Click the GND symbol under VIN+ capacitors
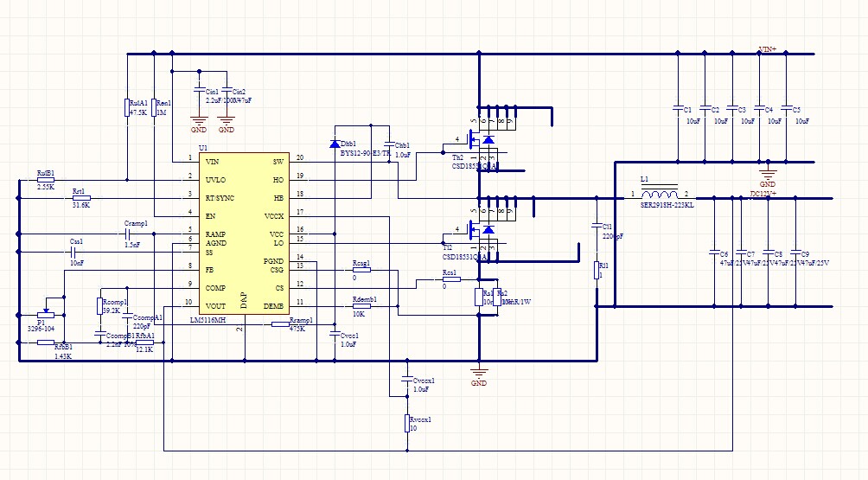This screenshot has height=480, width=868. point(768,175)
